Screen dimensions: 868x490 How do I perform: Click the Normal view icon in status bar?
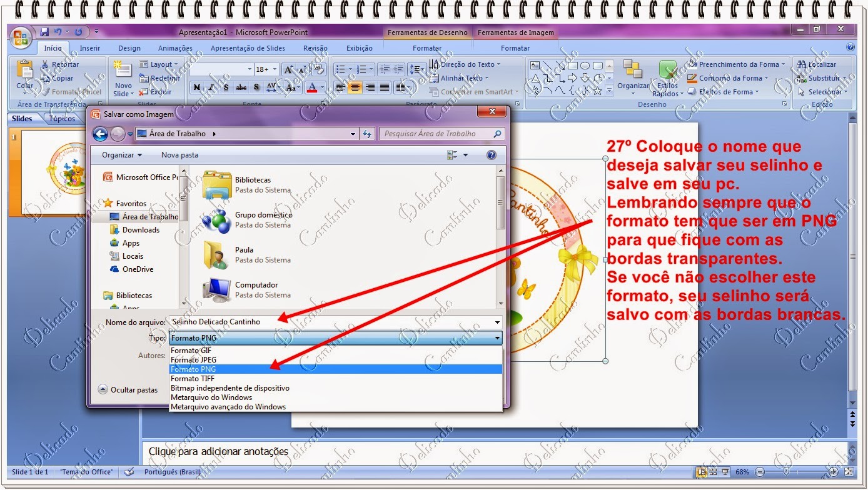[702, 472]
